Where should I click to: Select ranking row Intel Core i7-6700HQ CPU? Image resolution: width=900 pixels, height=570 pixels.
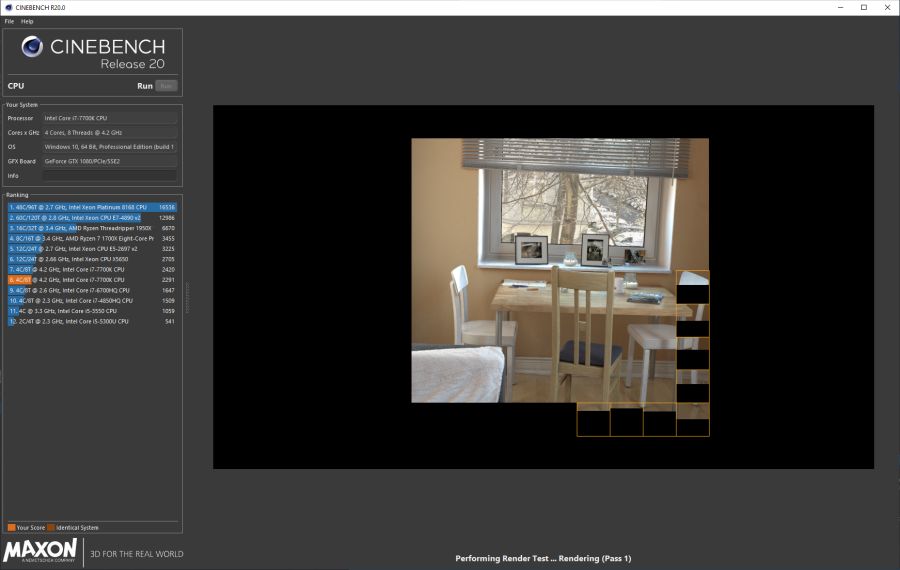coord(92,290)
